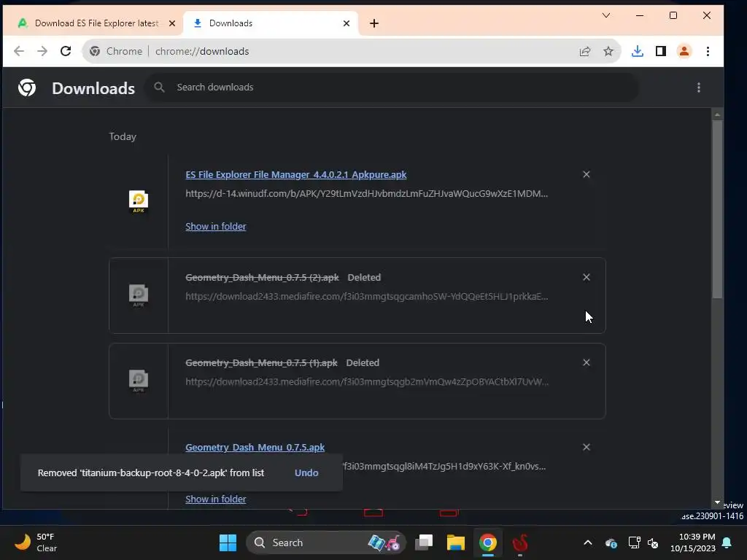Toggle the Chrome side panel

(661, 52)
